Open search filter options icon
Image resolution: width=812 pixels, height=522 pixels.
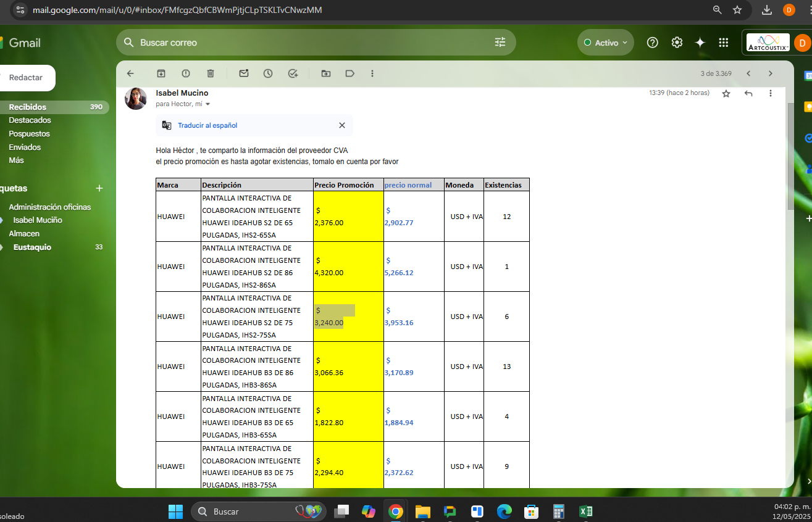500,43
